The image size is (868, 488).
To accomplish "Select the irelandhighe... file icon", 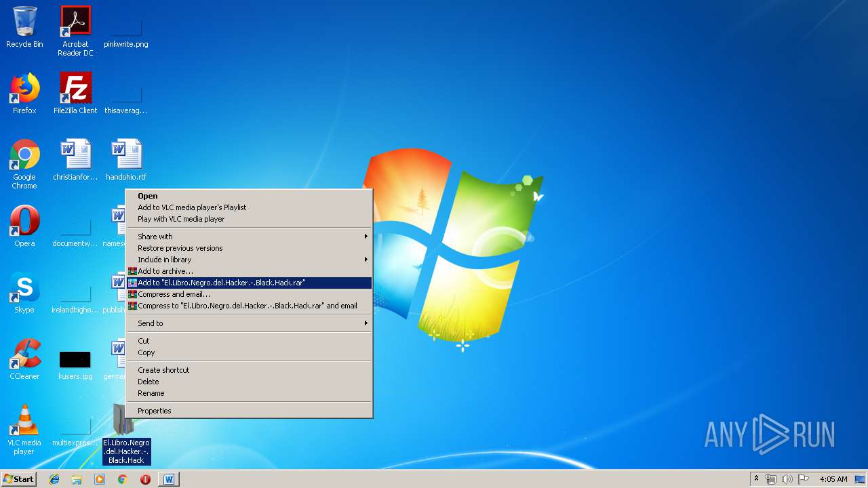I will coord(75,297).
